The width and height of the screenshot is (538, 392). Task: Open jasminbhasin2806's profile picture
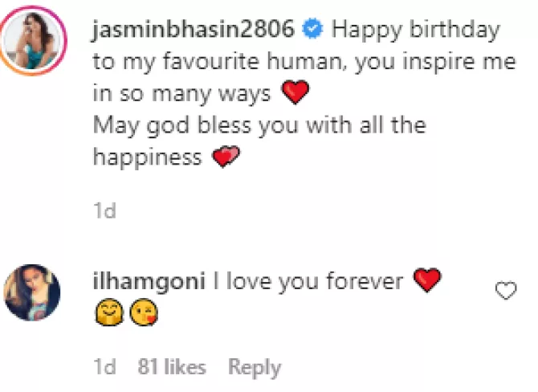pos(32,40)
